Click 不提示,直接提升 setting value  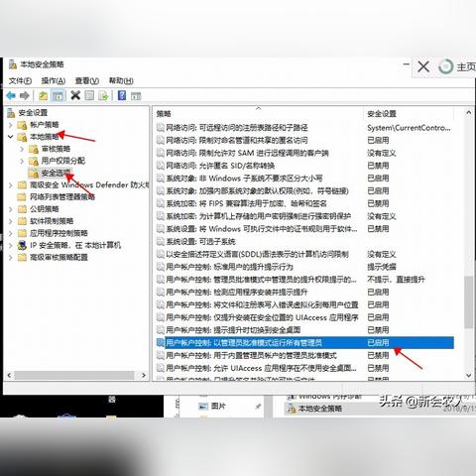tap(396, 280)
